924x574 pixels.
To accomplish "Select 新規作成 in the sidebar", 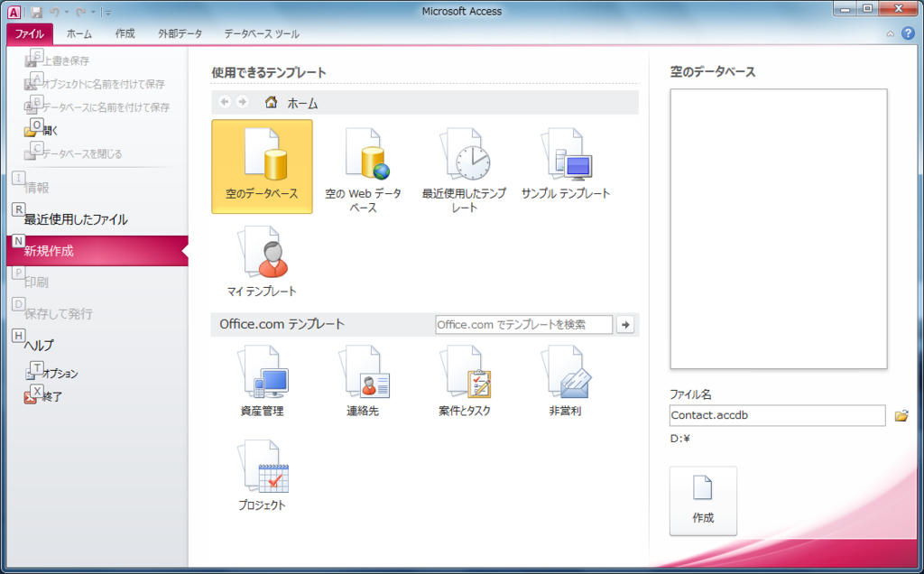I will click(97, 251).
